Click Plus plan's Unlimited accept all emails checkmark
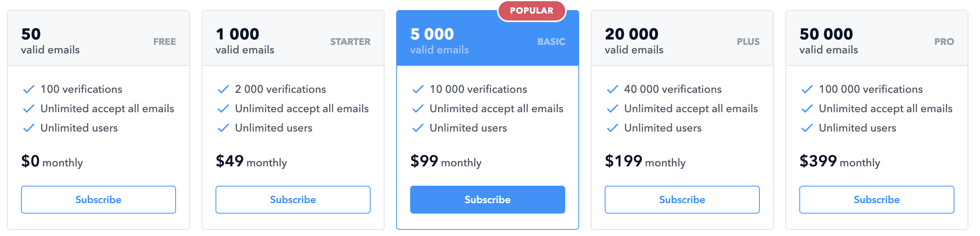 tap(612, 109)
